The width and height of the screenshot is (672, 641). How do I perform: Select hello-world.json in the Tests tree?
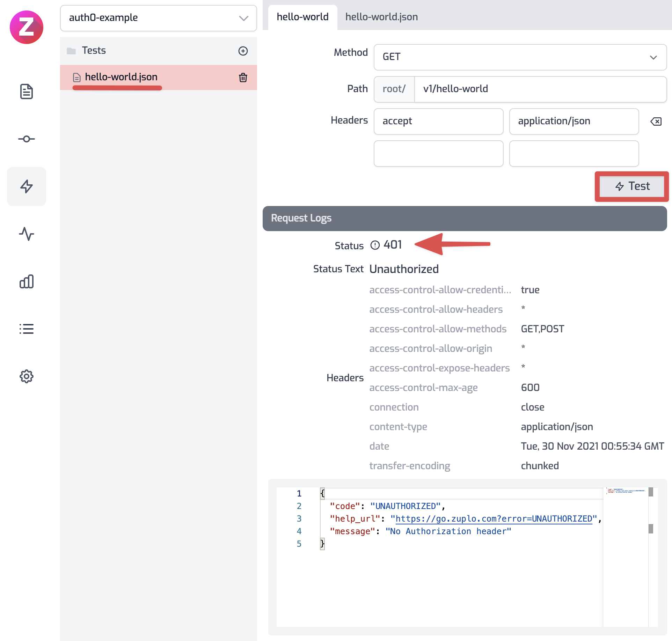tap(121, 77)
